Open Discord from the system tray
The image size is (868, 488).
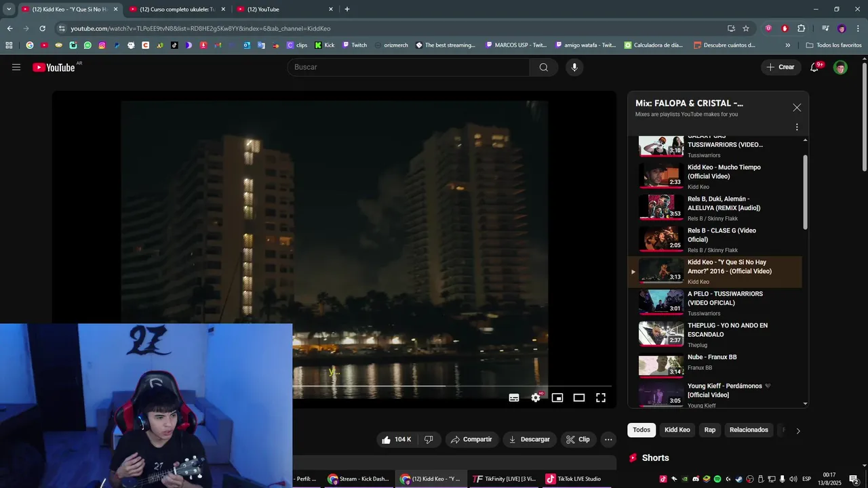point(696,479)
